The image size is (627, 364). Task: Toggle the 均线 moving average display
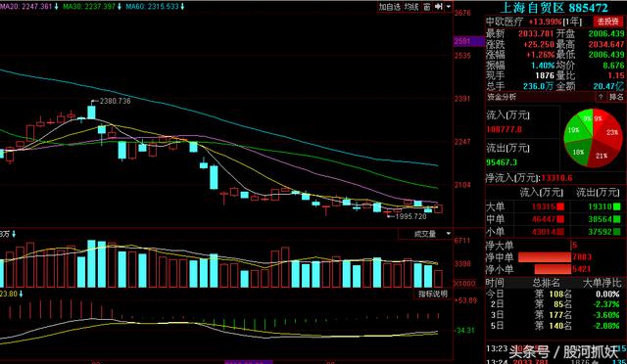pos(411,7)
